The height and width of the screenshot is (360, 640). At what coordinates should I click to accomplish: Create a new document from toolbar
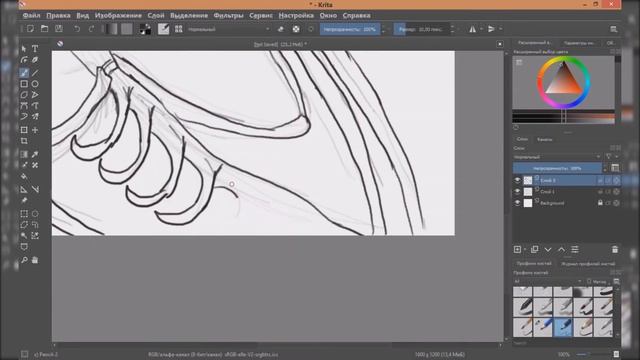click(30, 29)
